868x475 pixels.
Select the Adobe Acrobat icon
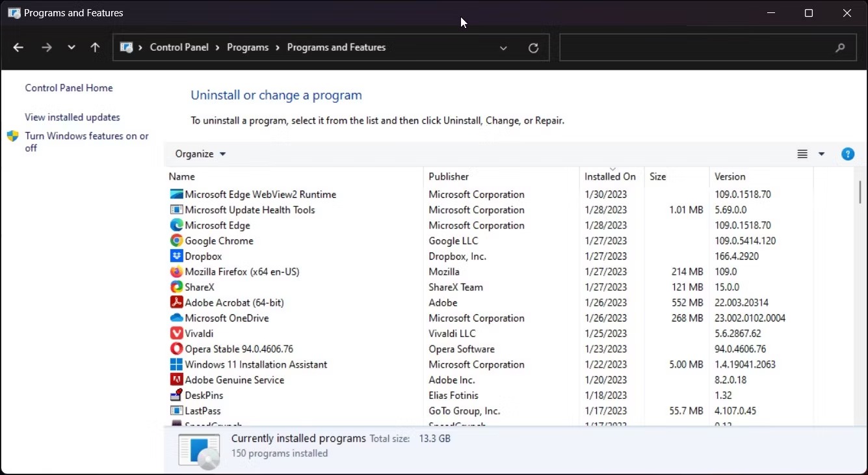[x=176, y=303]
